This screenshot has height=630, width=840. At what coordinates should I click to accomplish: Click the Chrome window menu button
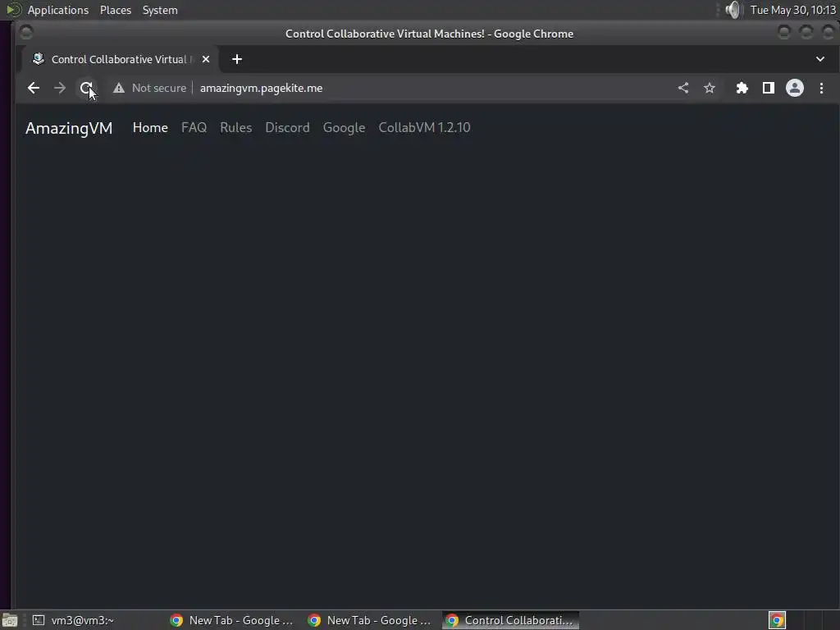[25, 33]
